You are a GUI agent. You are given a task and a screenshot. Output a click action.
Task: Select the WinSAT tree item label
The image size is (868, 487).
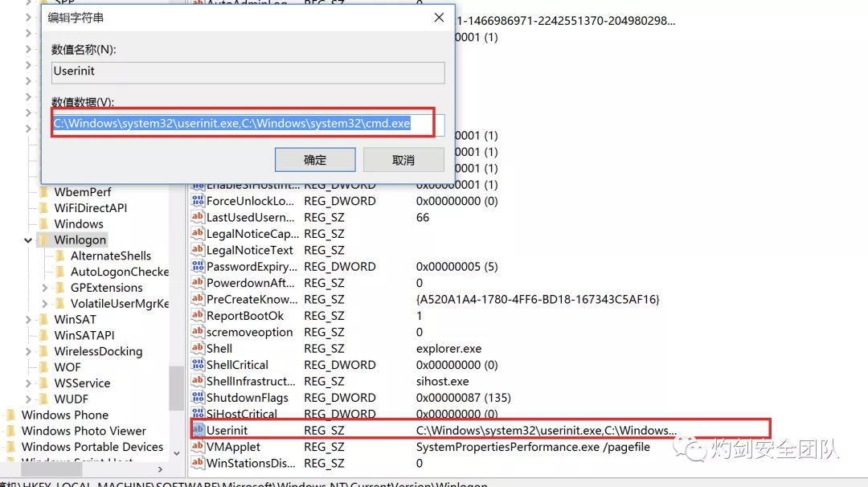76,320
